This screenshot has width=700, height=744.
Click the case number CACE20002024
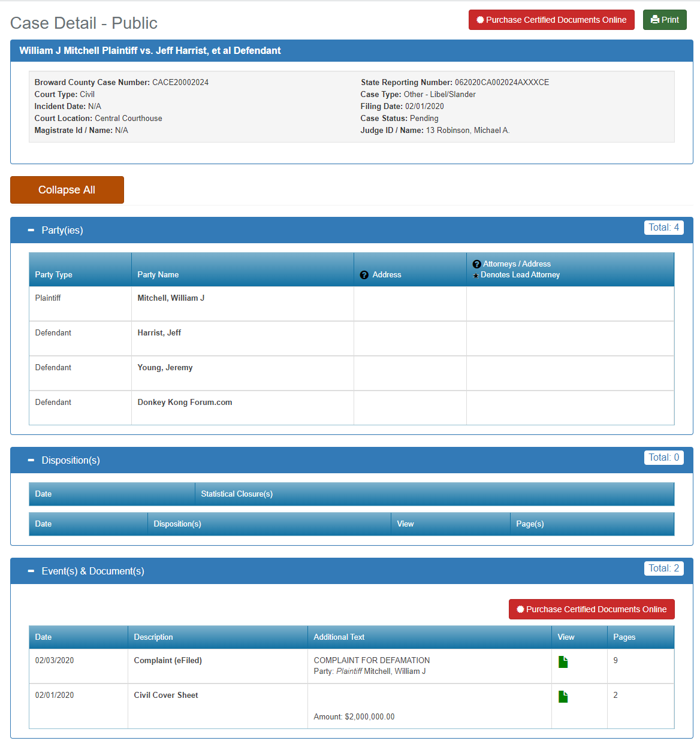[180, 82]
